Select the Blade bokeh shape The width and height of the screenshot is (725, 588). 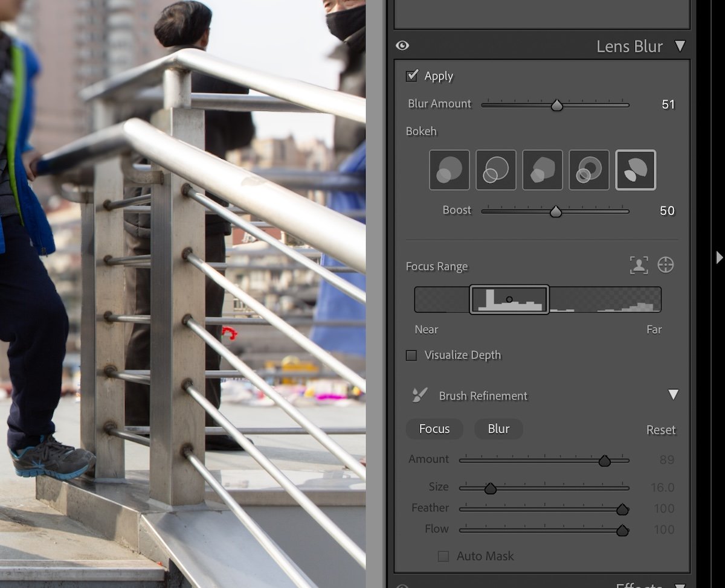543,170
